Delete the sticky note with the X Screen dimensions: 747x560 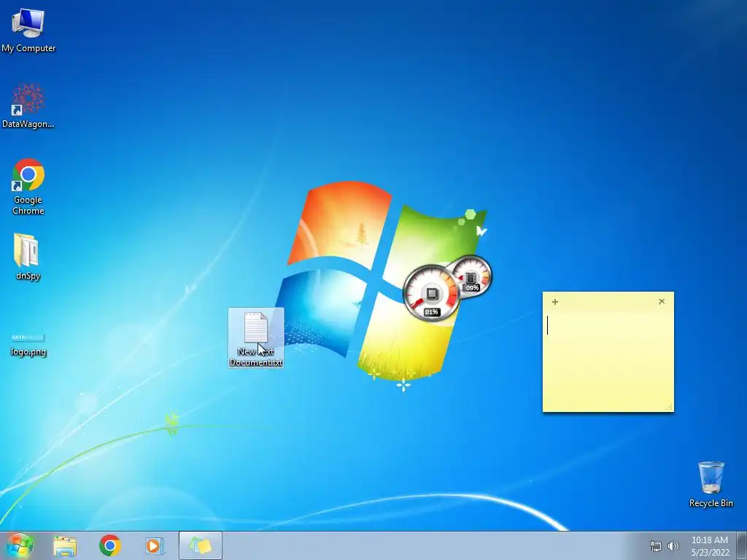point(662,301)
